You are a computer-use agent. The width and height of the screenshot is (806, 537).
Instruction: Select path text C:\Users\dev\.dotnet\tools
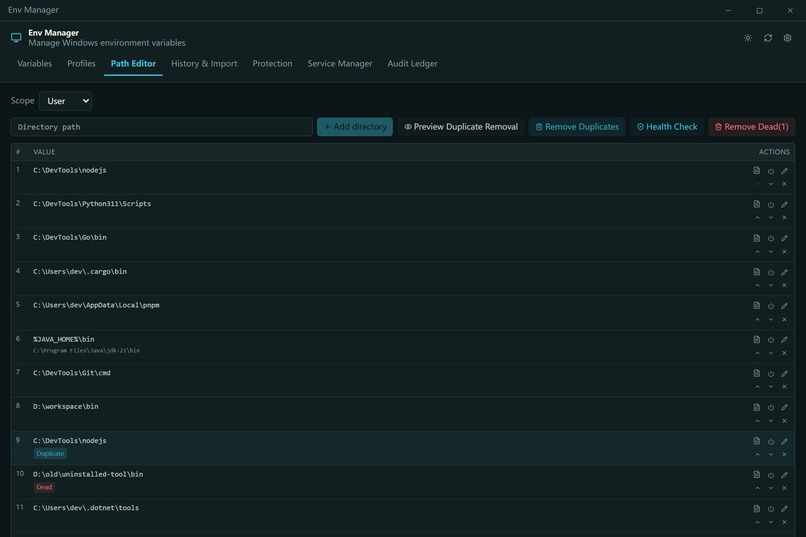(x=86, y=508)
